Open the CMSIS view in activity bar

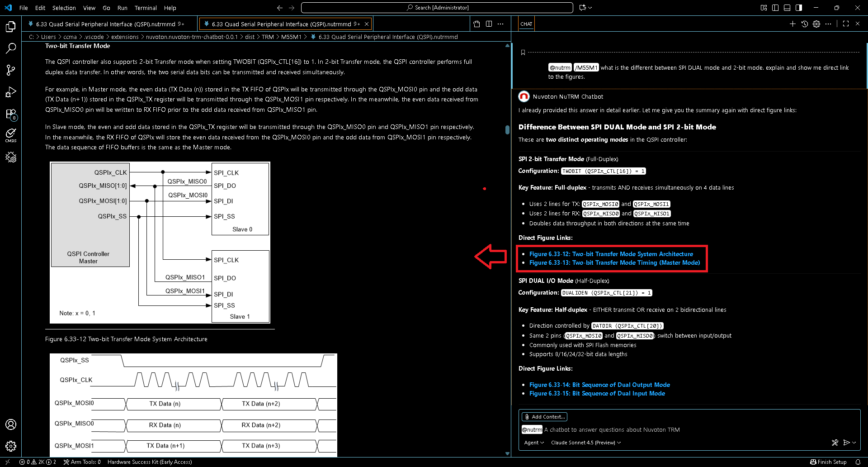click(x=11, y=135)
